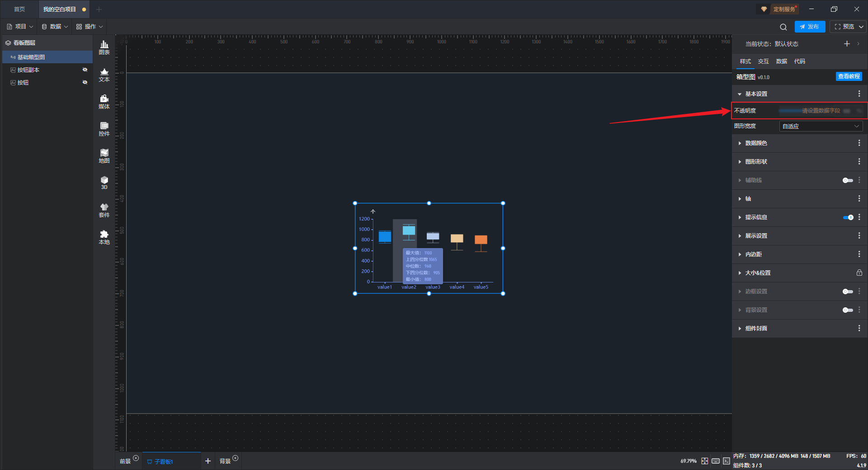Image resolution: width=868 pixels, height=470 pixels.
Task: Open the 操作 dropdown menu
Action: click(90, 27)
